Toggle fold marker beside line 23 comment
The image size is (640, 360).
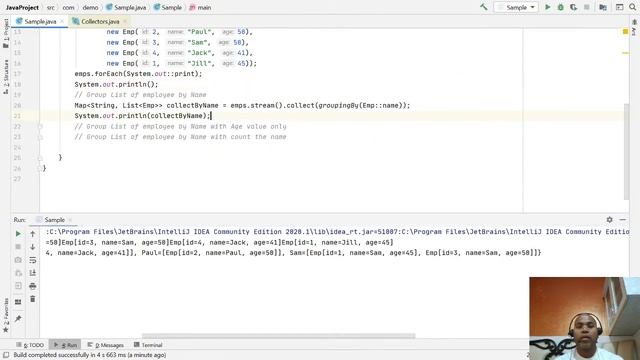(40, 137)
